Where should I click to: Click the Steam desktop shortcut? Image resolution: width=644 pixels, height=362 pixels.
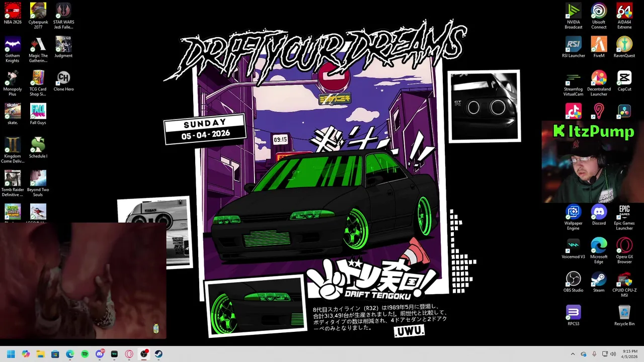599,282
